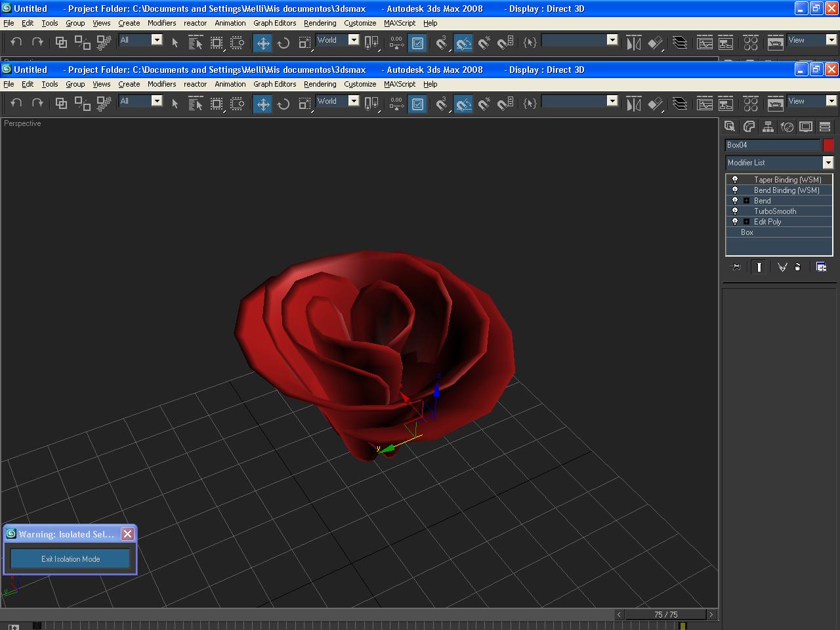Close the Warning: Isolated Selection dialog
Image resolution: width=840 pixels, height=630 pixels.
(128, 534)
